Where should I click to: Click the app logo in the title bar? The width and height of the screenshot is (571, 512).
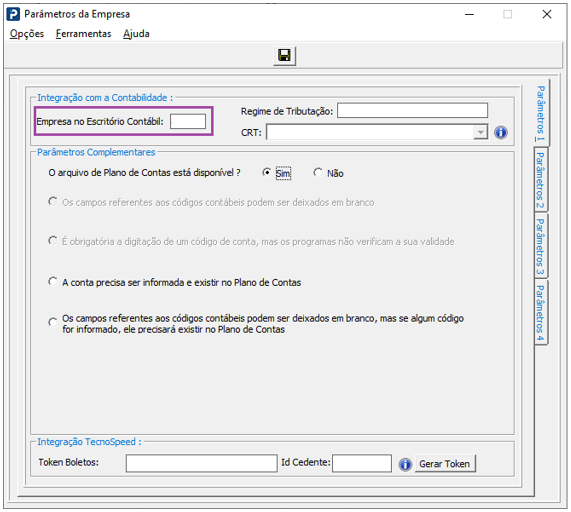13,14
